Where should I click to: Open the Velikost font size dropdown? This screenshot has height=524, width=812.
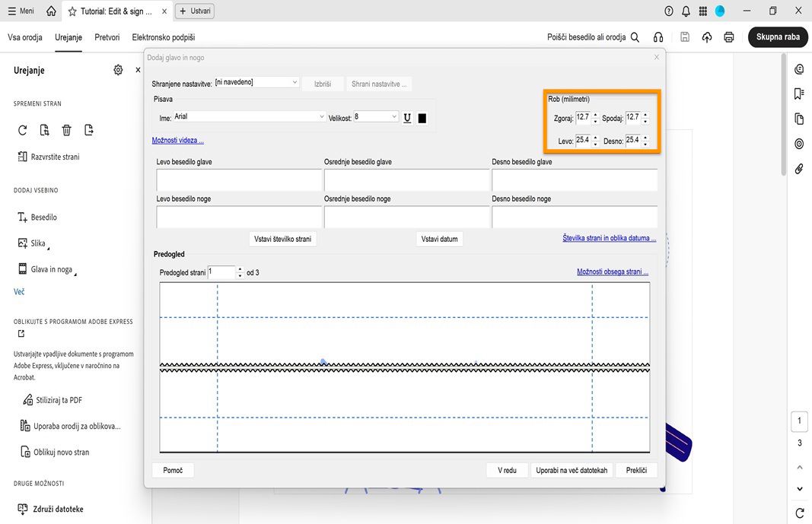click(376, 117)
